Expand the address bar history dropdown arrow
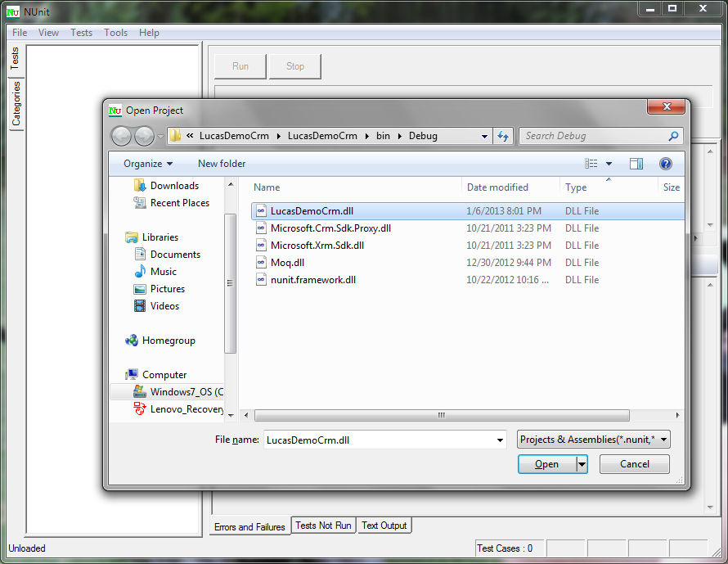 pos(484,136)
